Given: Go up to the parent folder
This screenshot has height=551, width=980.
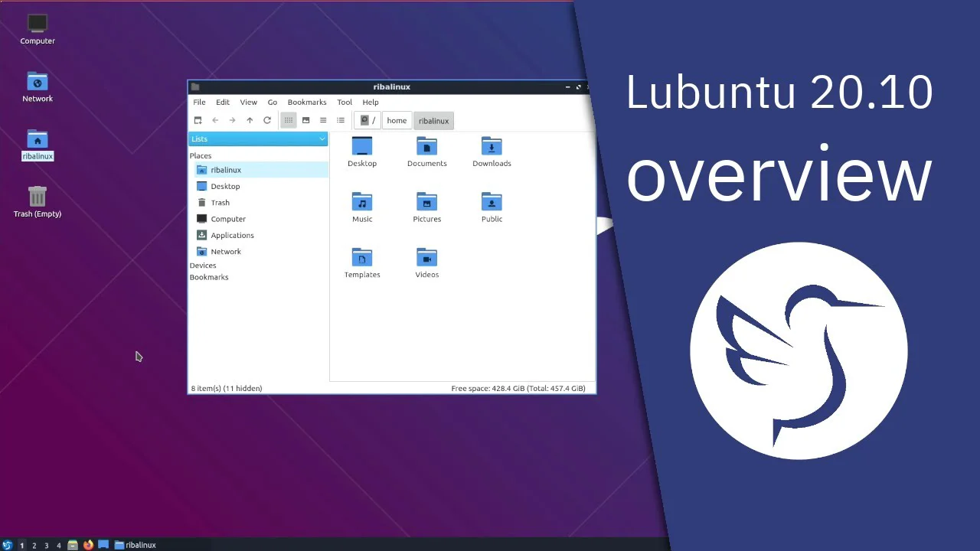Looking at the screenshot, I should point(250,120).
